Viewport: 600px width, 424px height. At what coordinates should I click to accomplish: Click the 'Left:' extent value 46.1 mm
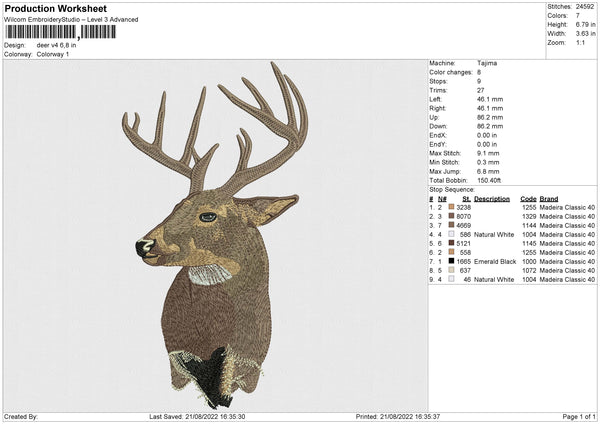click(490, 99)
